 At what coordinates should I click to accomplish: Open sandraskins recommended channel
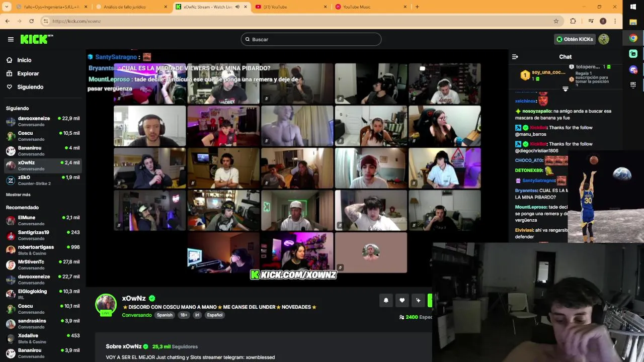coord(43,323)
